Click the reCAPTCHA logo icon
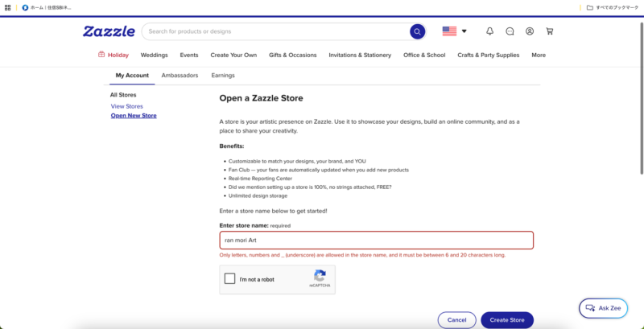Screen dimensions: 644x329 click(x=320, y=276)
